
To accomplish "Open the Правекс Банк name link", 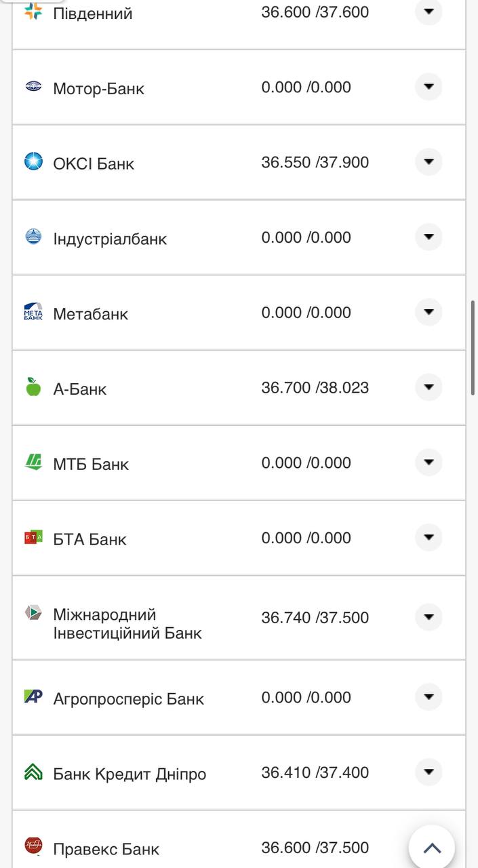I will (x=106, y=849).
